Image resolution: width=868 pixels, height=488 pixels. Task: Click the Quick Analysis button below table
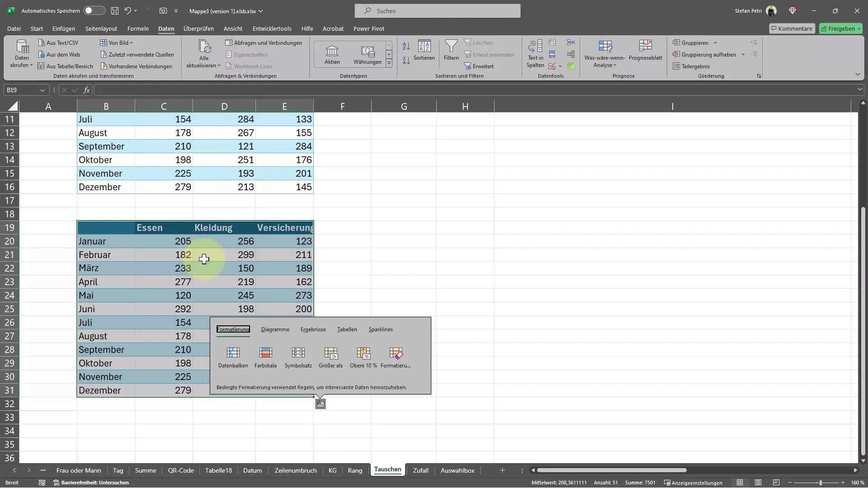[x=321, y=404]
